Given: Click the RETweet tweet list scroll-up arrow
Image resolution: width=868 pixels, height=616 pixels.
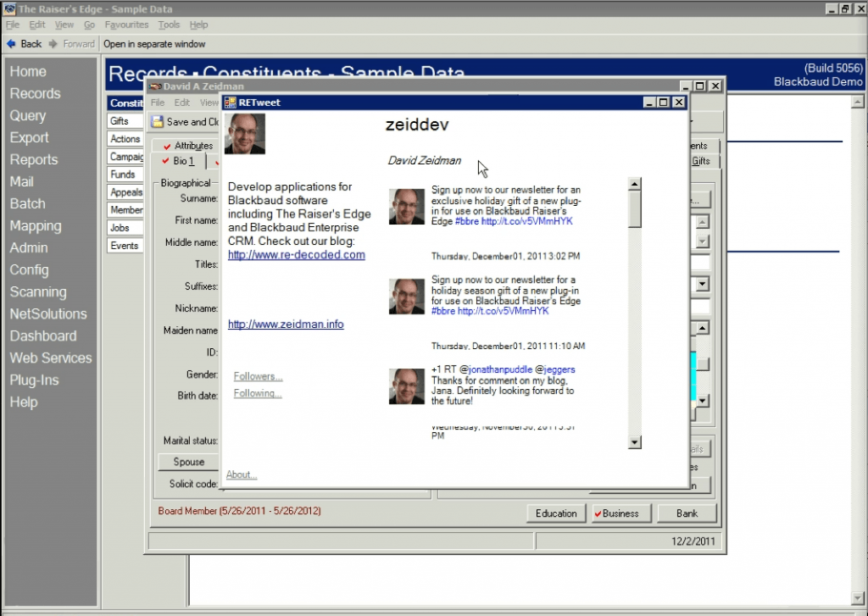Looking at the screenshot, I should [x=635, y=184].
